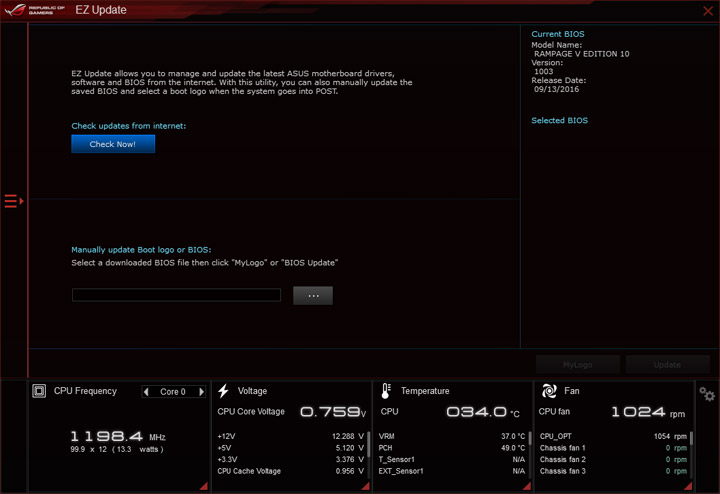720x494 pixels.
Task: Click the Chassis fan 2 row
Action: point(613,459)
